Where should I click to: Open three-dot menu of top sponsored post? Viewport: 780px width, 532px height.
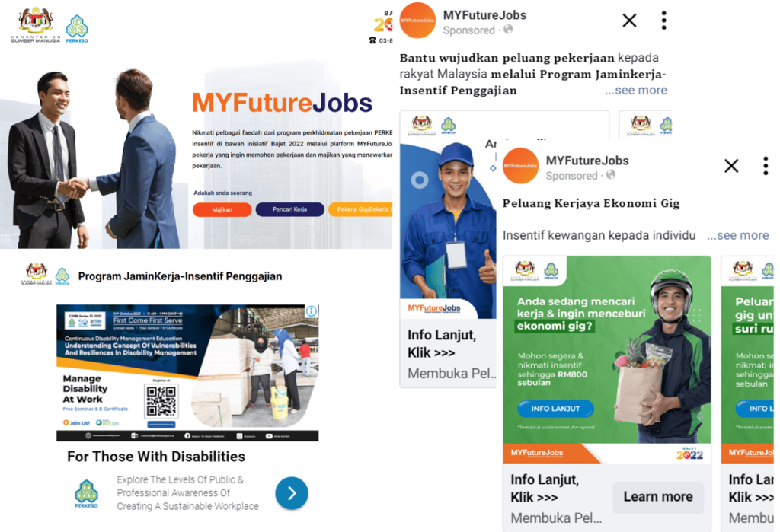tap(663, 21)
